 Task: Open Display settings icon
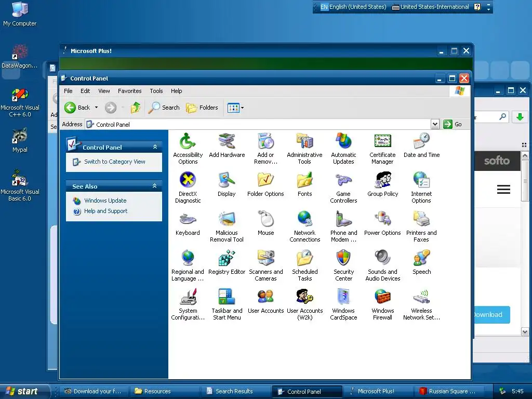coord(227,180)
